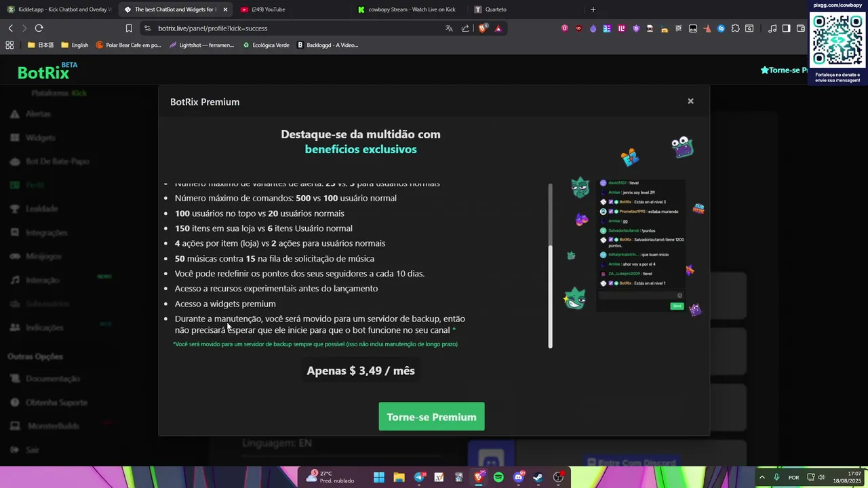Click 'Acesso a recursos experimentais' bullet text
Image resolution: width=868 pixels, height=488 pixels.
[x=276, y=288]
